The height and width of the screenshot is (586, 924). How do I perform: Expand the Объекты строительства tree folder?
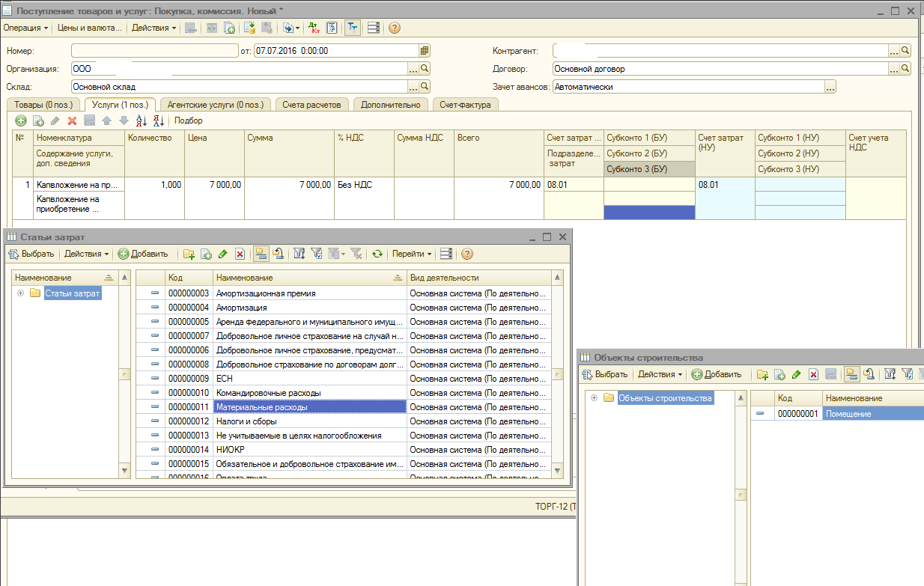tap(594, 398)
